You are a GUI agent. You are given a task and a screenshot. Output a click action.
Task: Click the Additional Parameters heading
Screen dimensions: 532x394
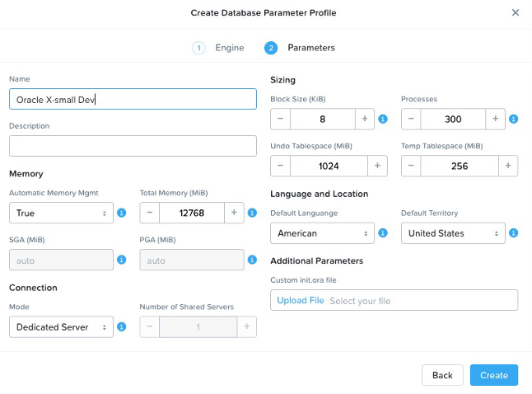(317, 260)
